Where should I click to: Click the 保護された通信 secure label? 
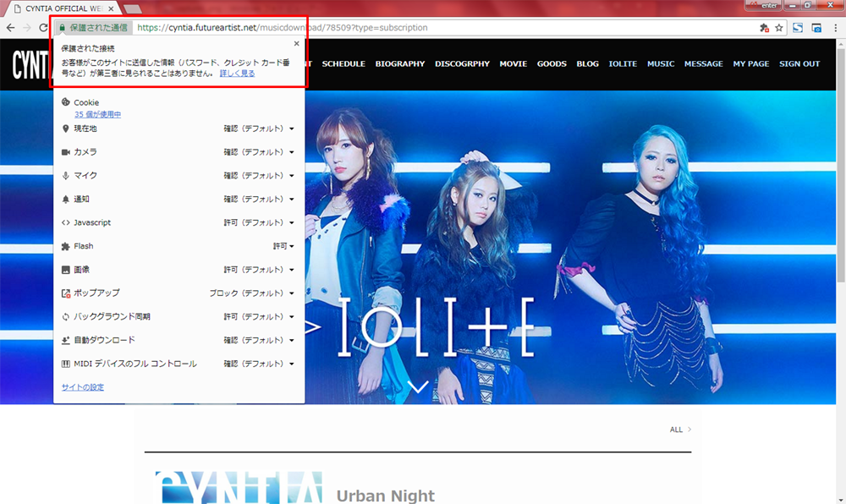(98, 28)
